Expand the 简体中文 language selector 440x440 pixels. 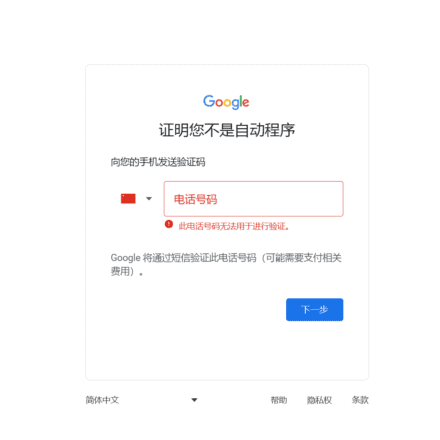(x=142, y=400)
